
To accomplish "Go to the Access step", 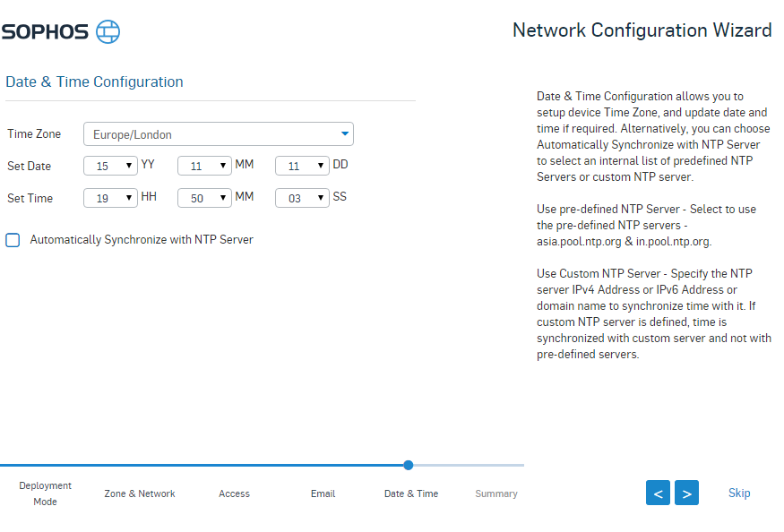I will tap(234, 493).
